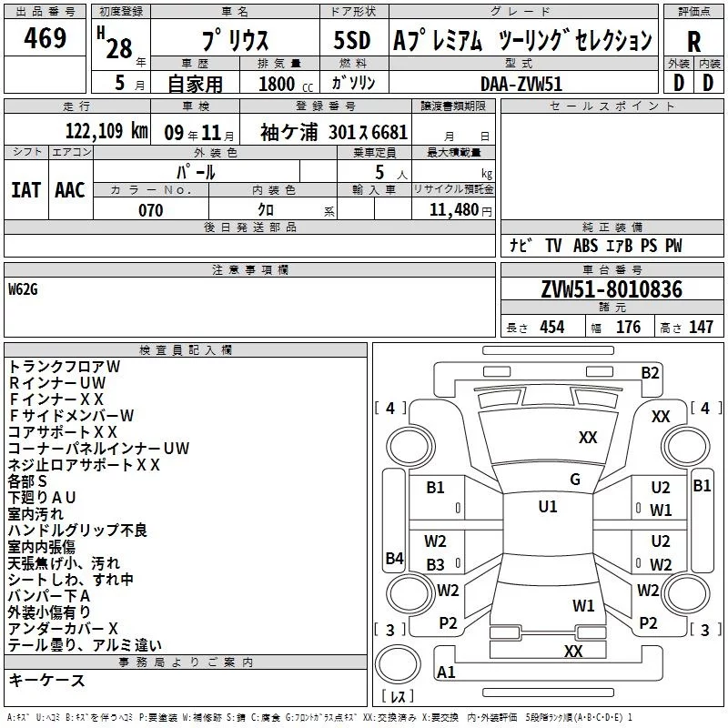Screen dimensions: 728x728
Task: Select the TV equipment entry
Action: click(x=553, y=246)
